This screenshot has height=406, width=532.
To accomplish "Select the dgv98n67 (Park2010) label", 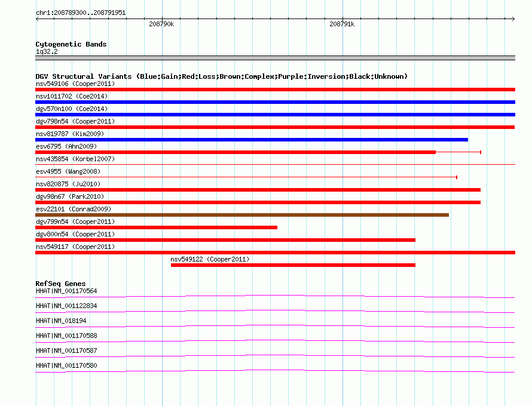I will [70, 196].
